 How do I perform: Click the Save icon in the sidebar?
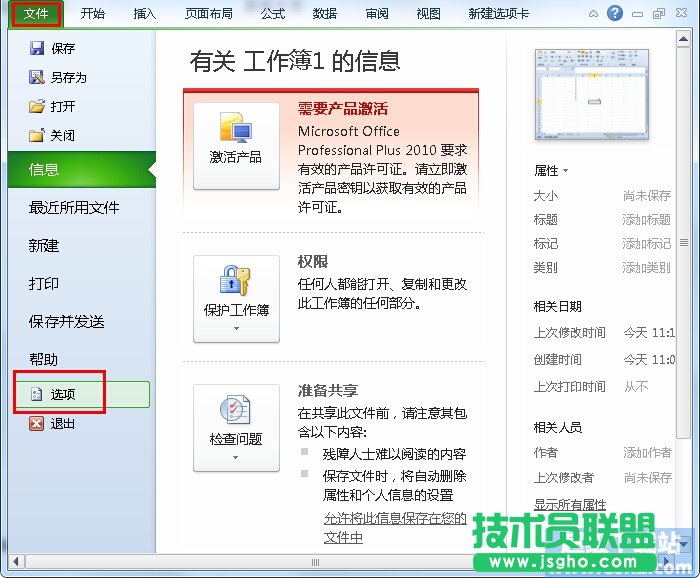click(x=37, y=49)
